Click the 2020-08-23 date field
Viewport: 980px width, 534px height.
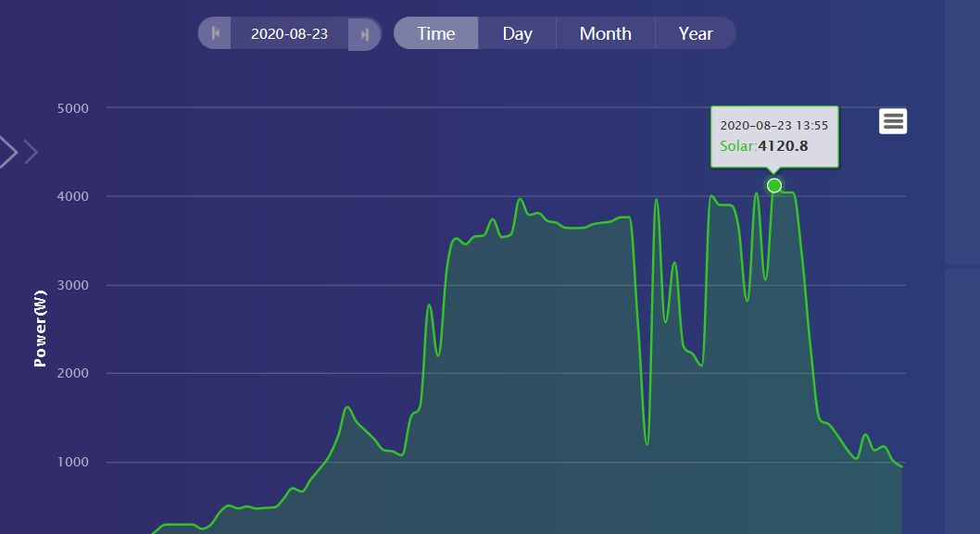coord(289,33)
